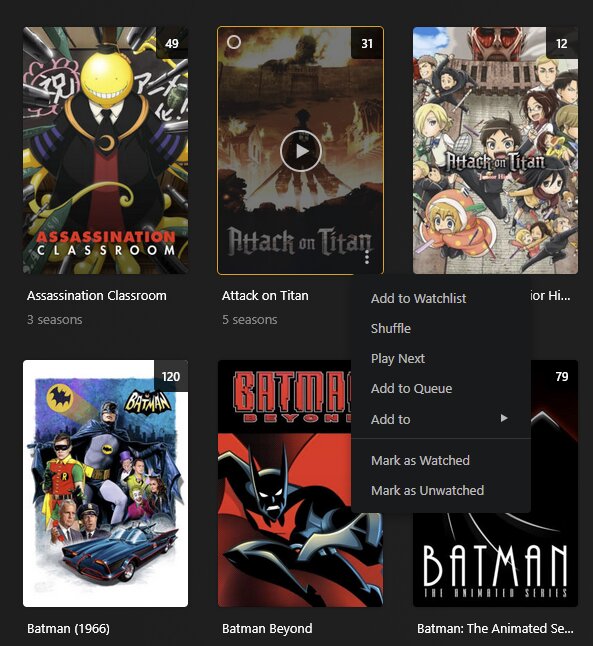593x646 pixels.
Task: Choose Mark as Unwatched
Action: 427,490
